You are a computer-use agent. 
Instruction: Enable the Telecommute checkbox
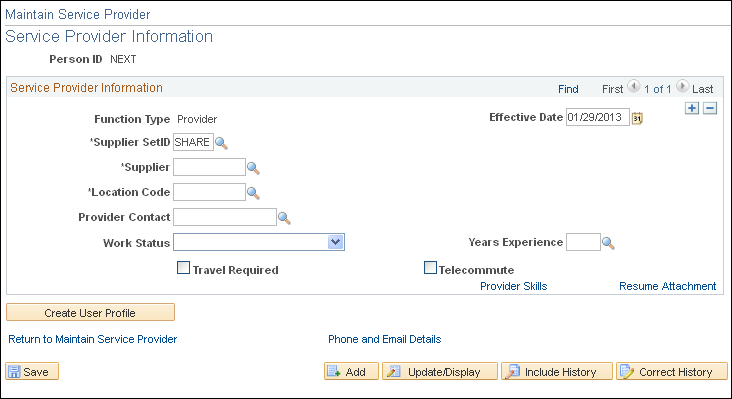(430, 268)
